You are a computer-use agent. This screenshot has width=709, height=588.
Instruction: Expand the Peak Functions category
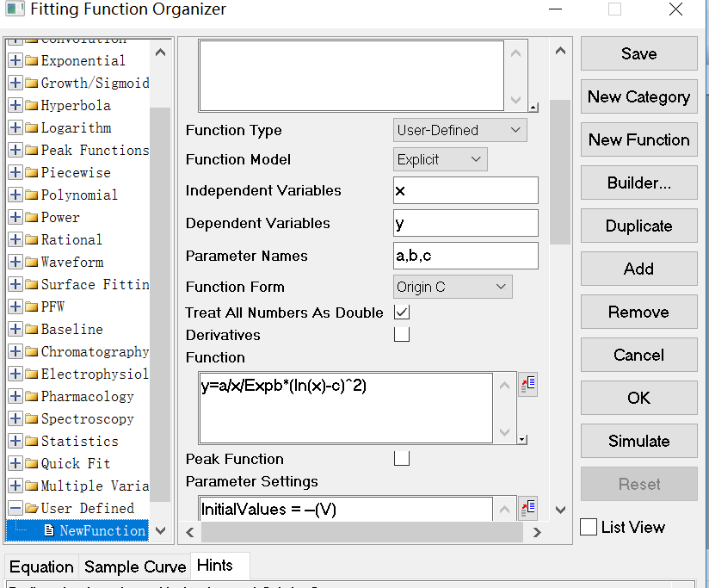click(x=15, y=151)
